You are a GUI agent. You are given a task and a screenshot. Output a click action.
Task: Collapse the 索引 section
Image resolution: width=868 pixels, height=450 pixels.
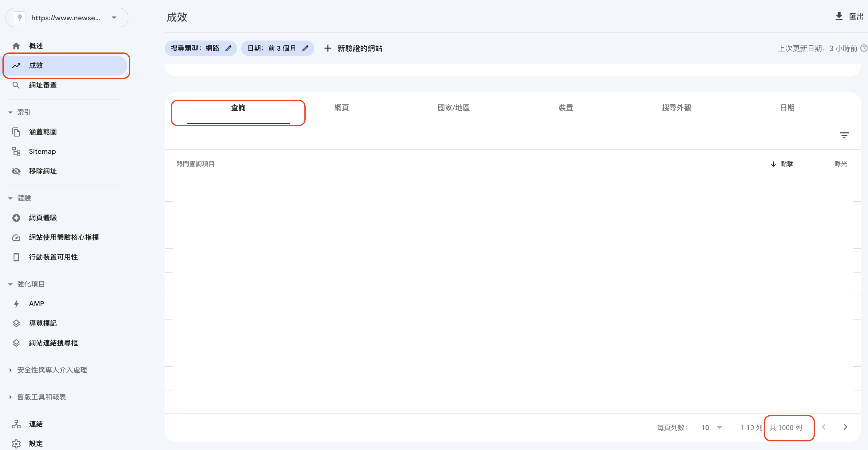tap(10, 112)
